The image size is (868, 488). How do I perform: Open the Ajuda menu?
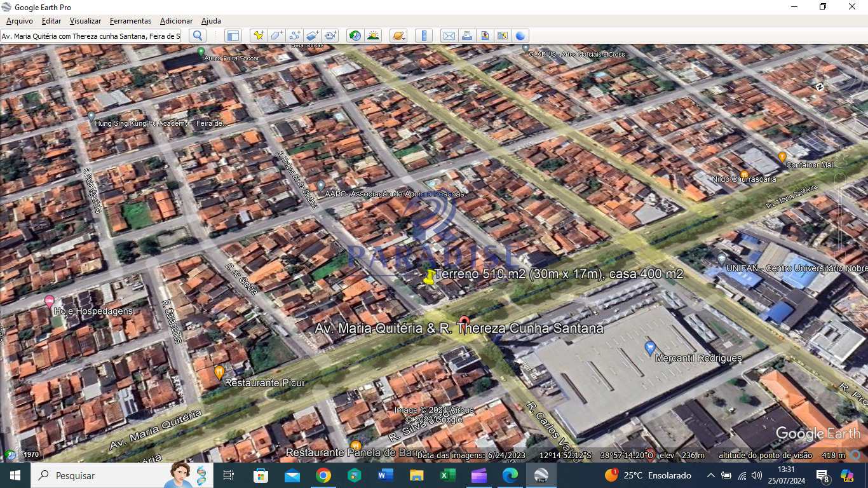(x=211, y=21)
